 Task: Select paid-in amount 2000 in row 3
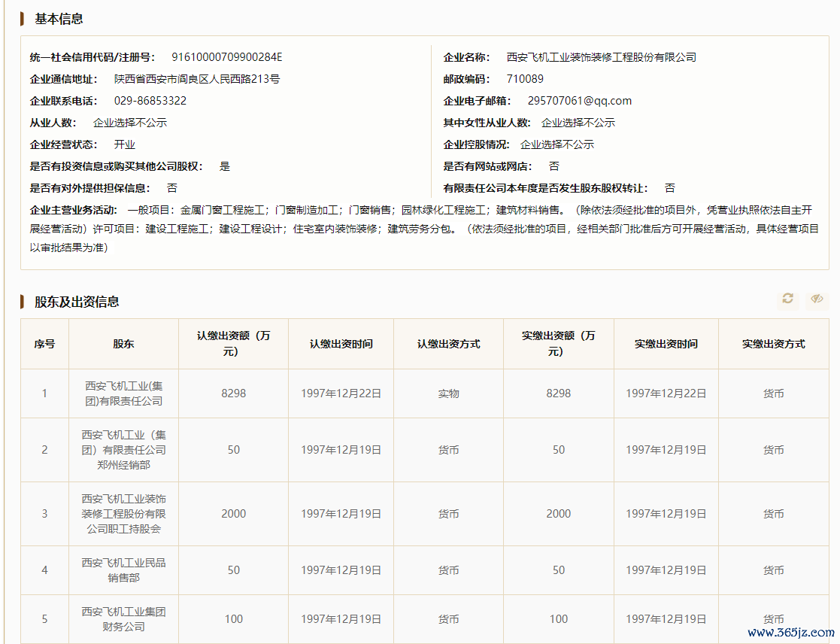click(x=558, y=514)
